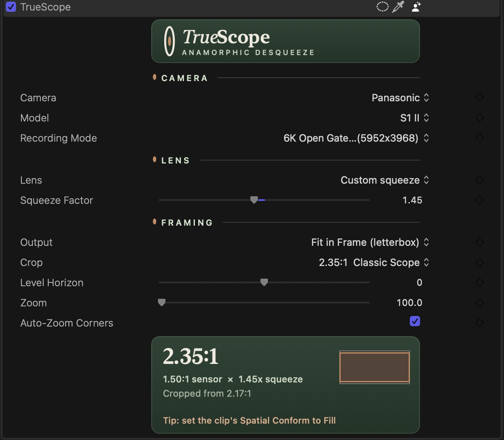Viewport: 504px width, 440px height.
Task: Uncheck the Auto-Zoom Corners checkbox
Action: [415, 321]
